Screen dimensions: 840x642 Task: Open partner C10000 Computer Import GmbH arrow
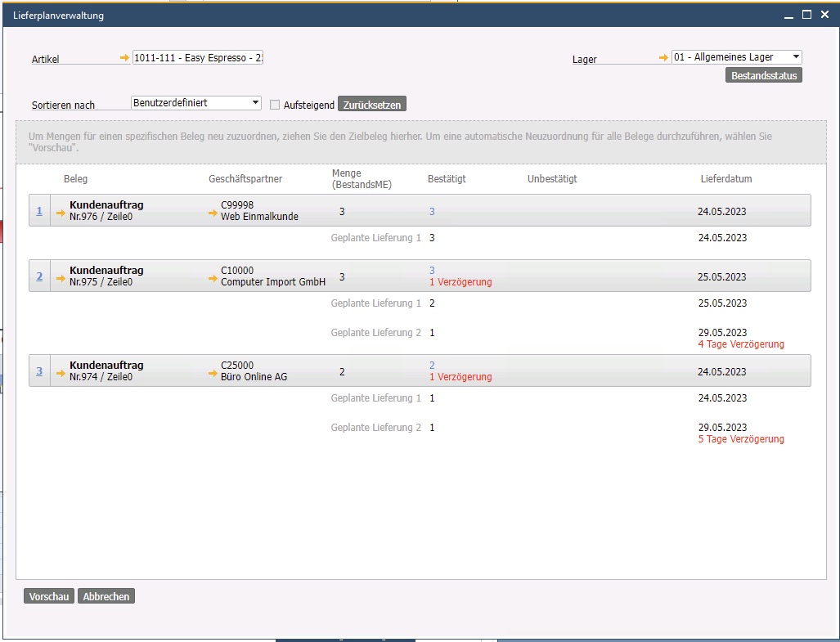[x=213, y=279]
